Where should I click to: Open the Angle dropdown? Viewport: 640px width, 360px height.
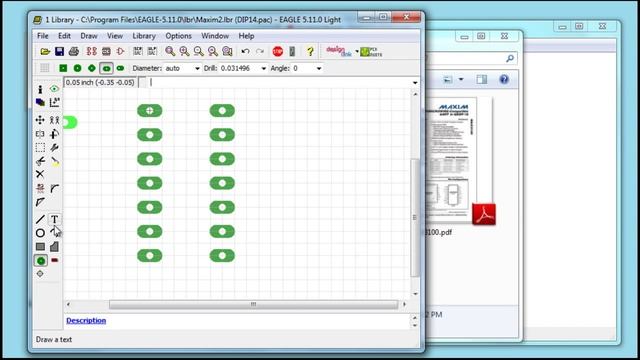pyautogui.click(x=319, y=69)
